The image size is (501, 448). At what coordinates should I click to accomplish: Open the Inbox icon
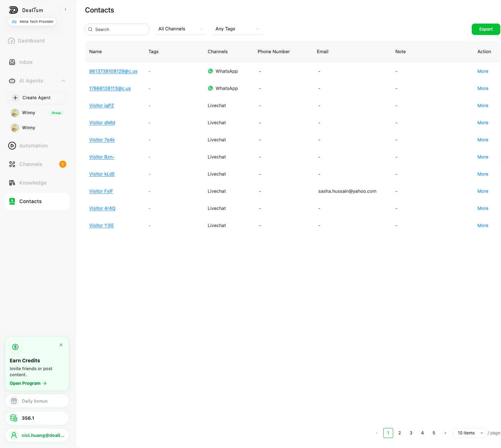point(12,62)
